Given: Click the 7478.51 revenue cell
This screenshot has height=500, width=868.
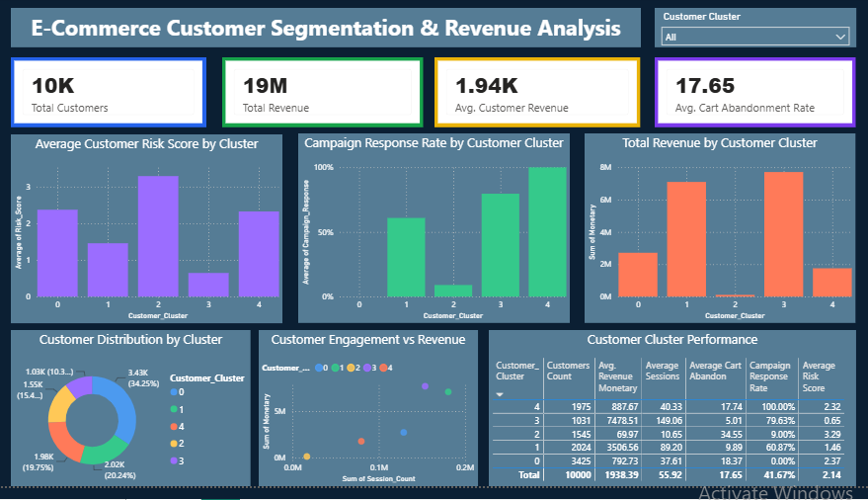Looking at the screenshot, I should pyautogui.click(x=622, y=421).
